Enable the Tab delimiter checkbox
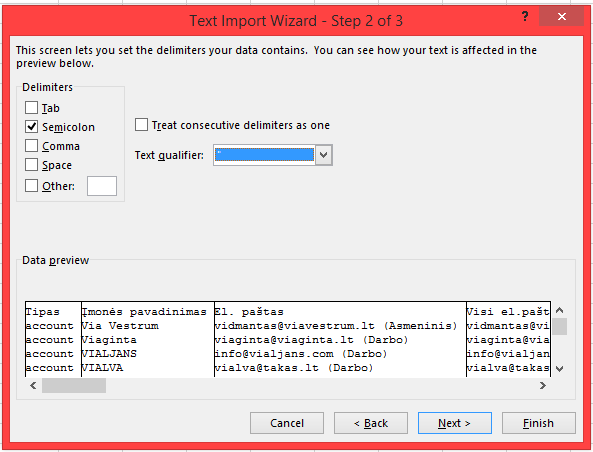This screenshot has height=452, width=593. (31, 107)
